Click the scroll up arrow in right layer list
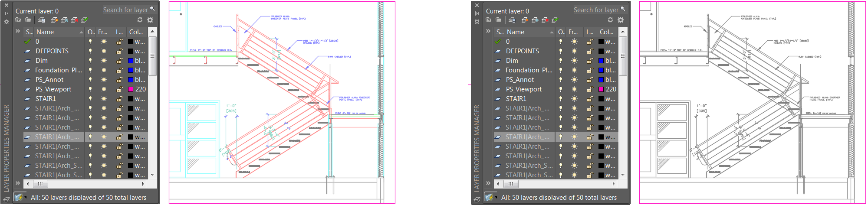 (623, 32)
